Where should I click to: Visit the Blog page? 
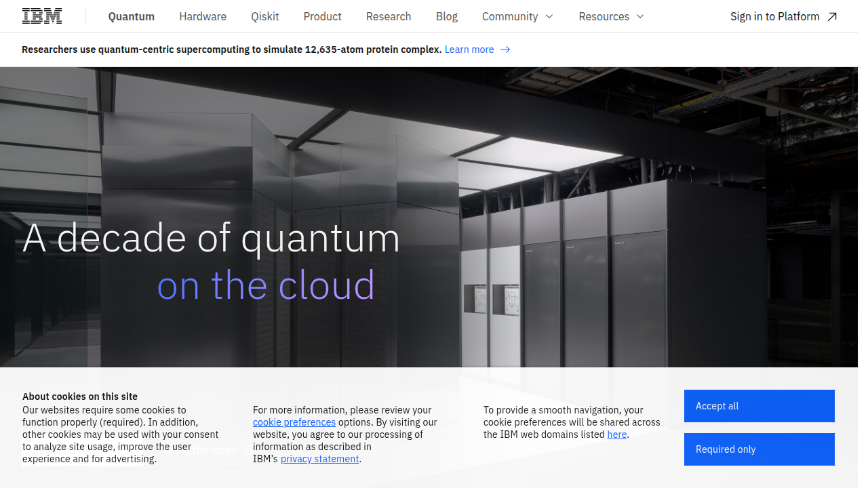pos(447,16)
